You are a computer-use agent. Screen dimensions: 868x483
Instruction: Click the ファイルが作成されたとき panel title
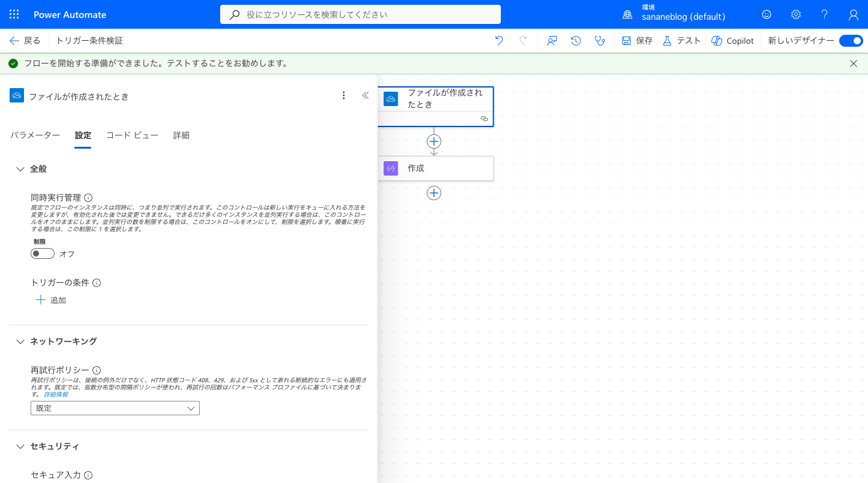pyautogui.click(x=79, y=96)
